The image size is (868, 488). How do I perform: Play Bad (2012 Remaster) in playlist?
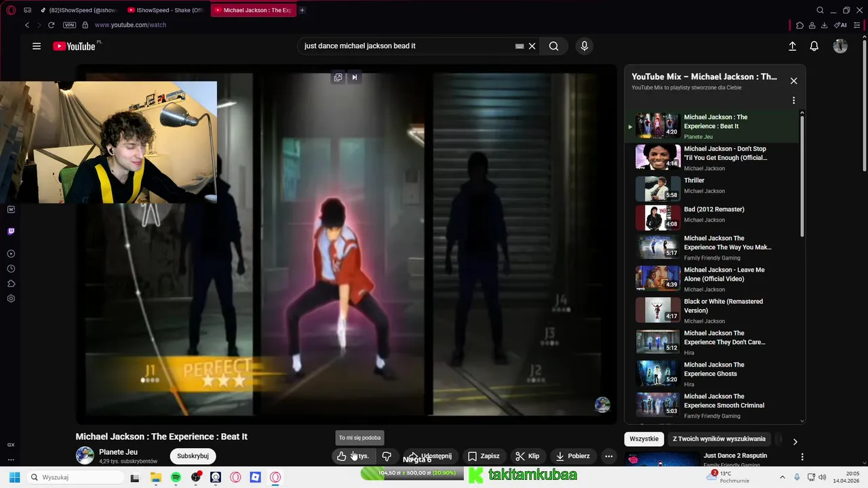(x=712, y=218)
